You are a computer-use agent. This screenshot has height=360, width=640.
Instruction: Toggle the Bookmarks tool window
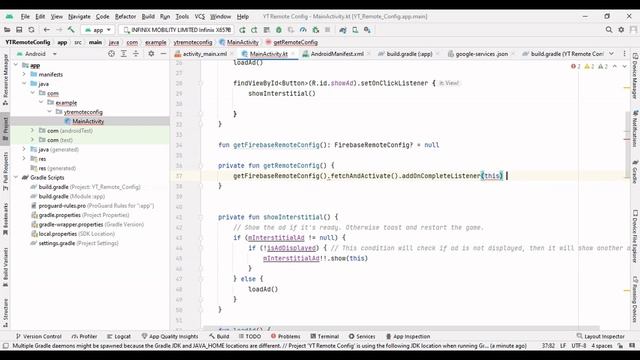pos(5,219)
